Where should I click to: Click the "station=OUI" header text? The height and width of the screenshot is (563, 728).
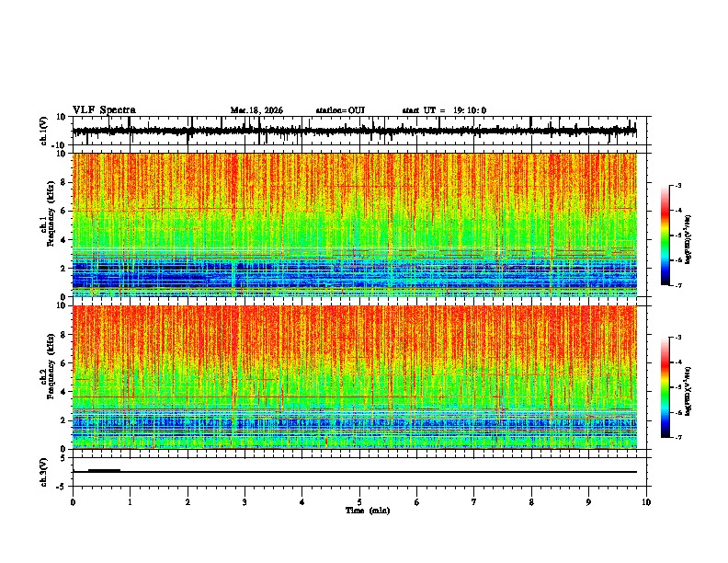[340, 110]
